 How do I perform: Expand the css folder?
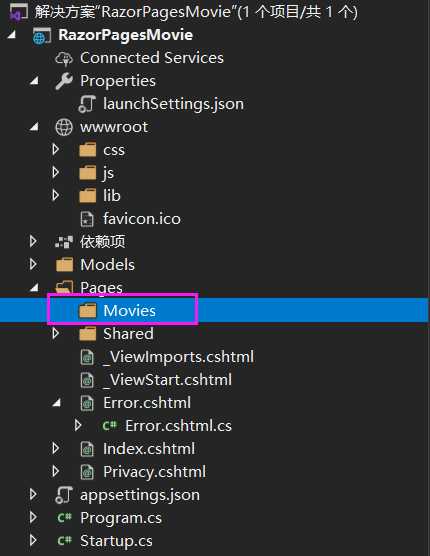56,149
